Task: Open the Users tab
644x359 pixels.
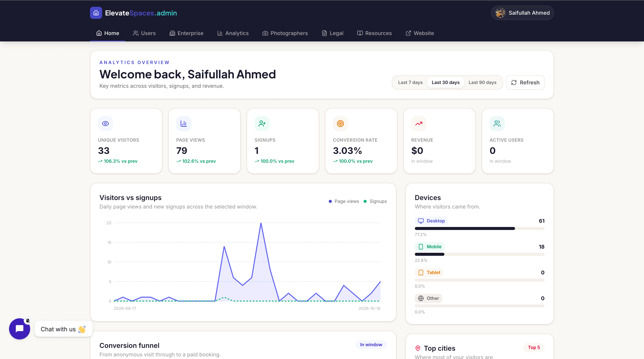Action: point(144,33)
